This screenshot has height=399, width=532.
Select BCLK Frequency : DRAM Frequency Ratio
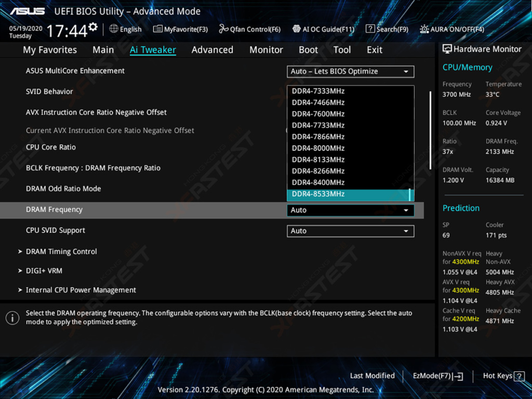(93, 168)
